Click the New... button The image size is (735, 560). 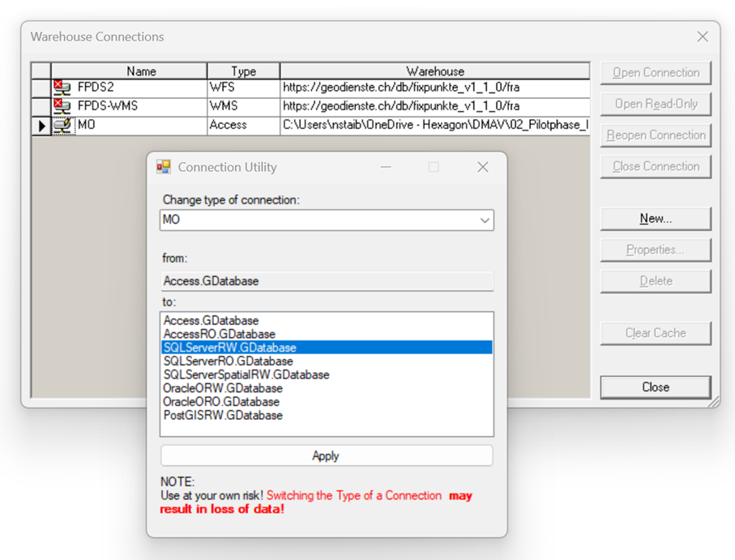pyautogui.click(x=655, y=219)
